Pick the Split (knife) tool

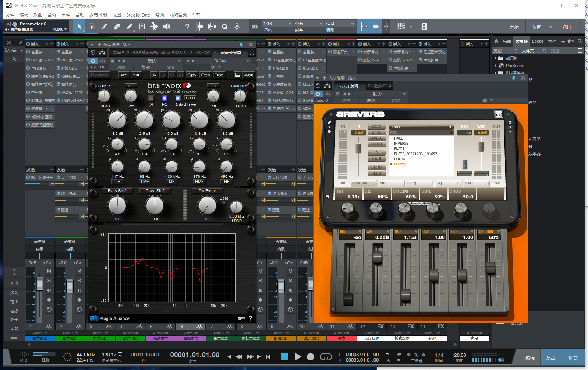pos(104,27)
